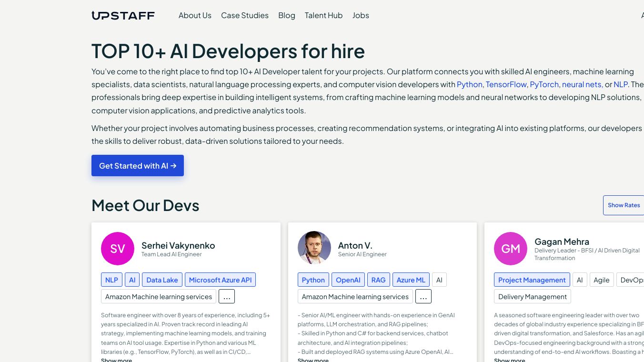Image resolution: width=644 pixels, height=362 pixels.
Task: Expand more skills on Serhei's card
Action: [x=227, y=296]
